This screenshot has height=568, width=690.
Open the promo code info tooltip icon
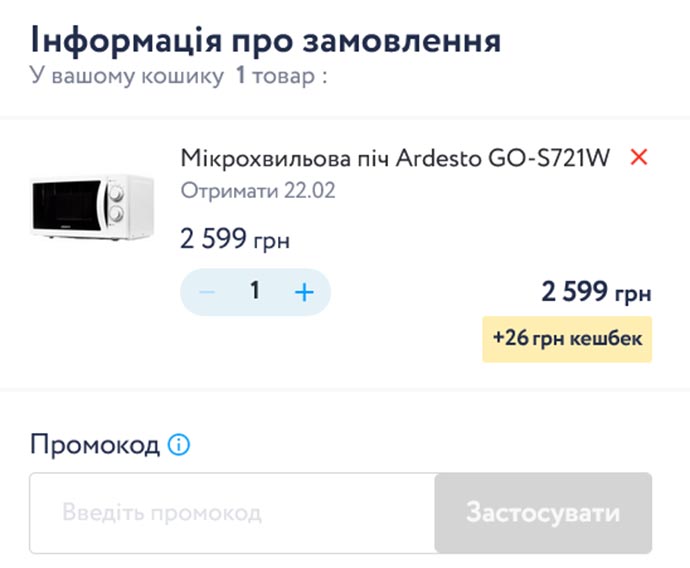coord(178,445)
